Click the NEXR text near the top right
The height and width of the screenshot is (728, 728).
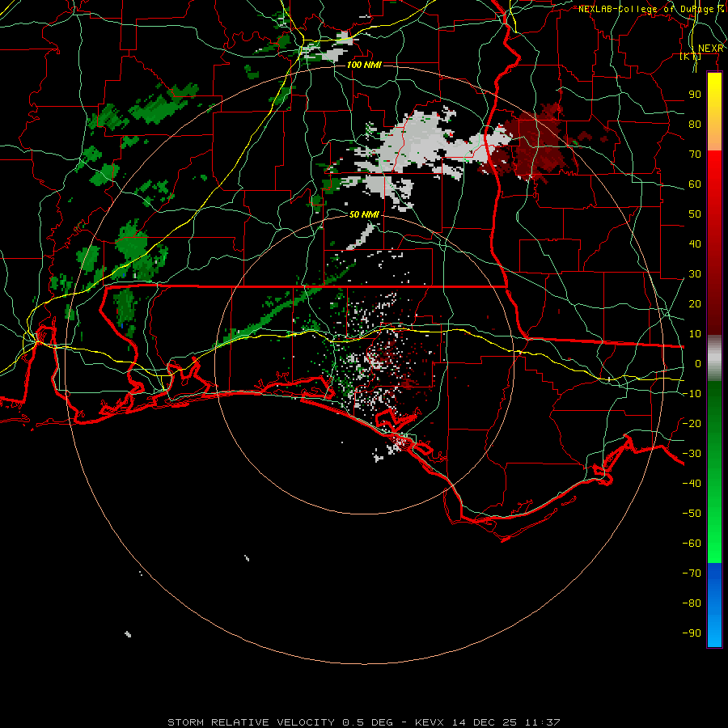pos(711,49)
